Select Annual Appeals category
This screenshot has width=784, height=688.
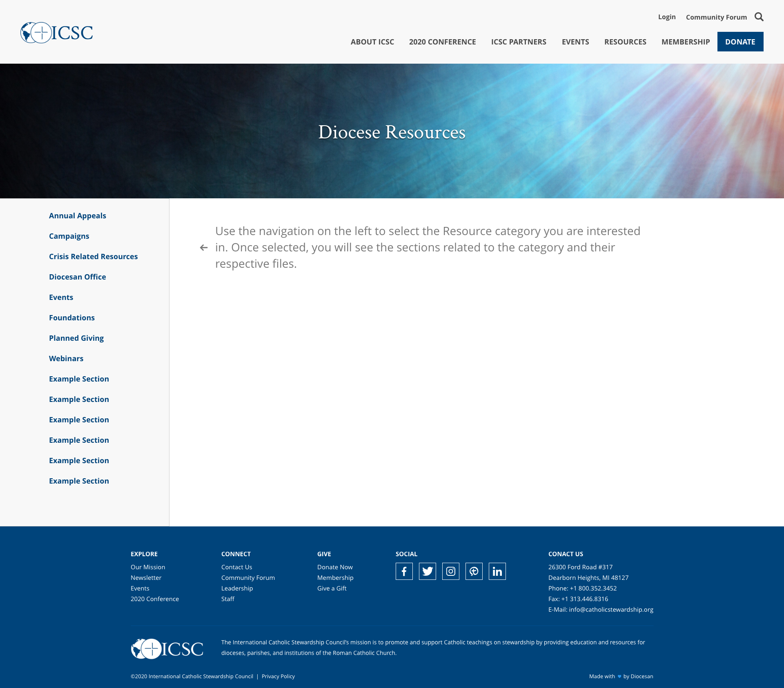[x=78, y=215]
